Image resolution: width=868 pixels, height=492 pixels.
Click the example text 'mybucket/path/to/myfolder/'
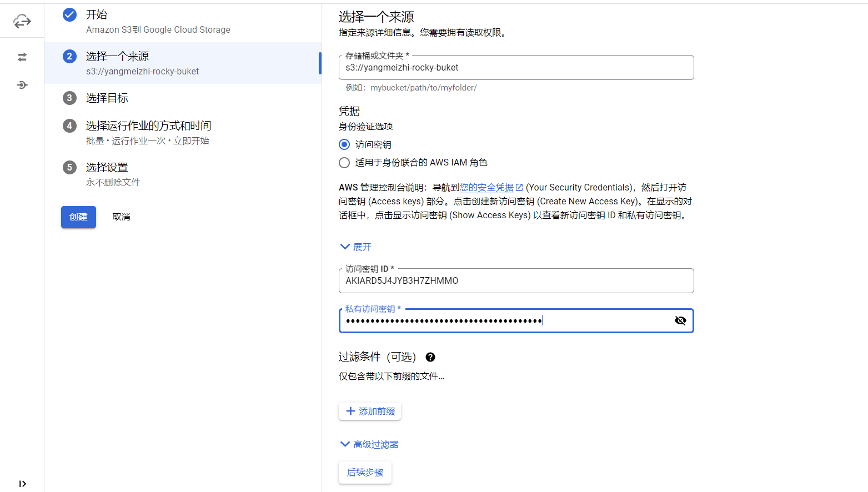pos(424,88)
